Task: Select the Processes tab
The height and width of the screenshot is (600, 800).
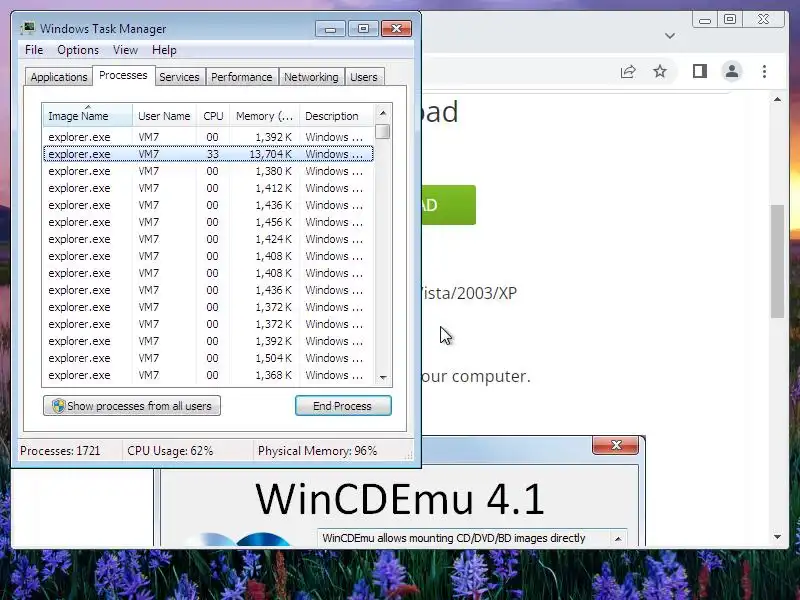Action: (123, 76)
